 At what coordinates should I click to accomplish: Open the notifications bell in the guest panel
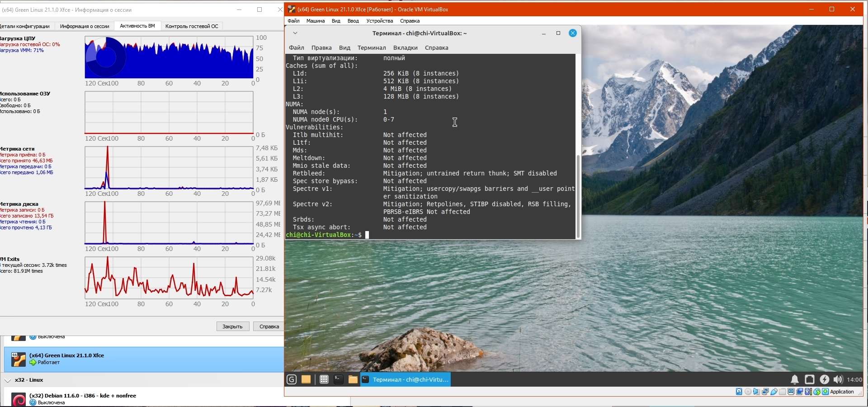click(x=795, y=380)
